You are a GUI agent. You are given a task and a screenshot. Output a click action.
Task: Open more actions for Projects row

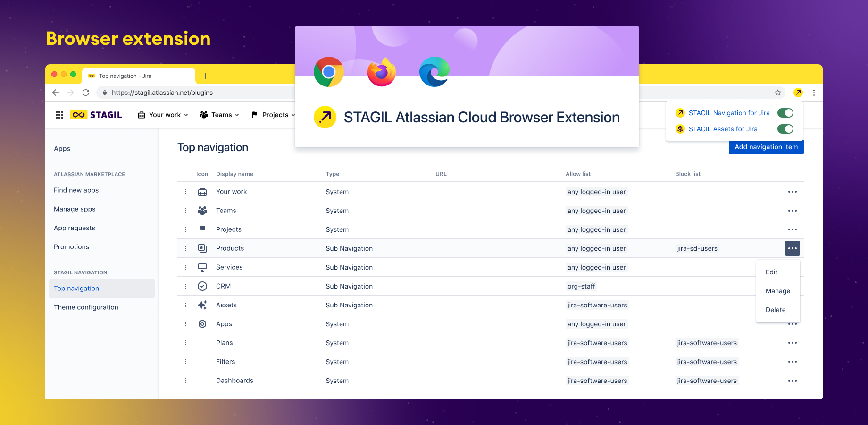point(793,229)
